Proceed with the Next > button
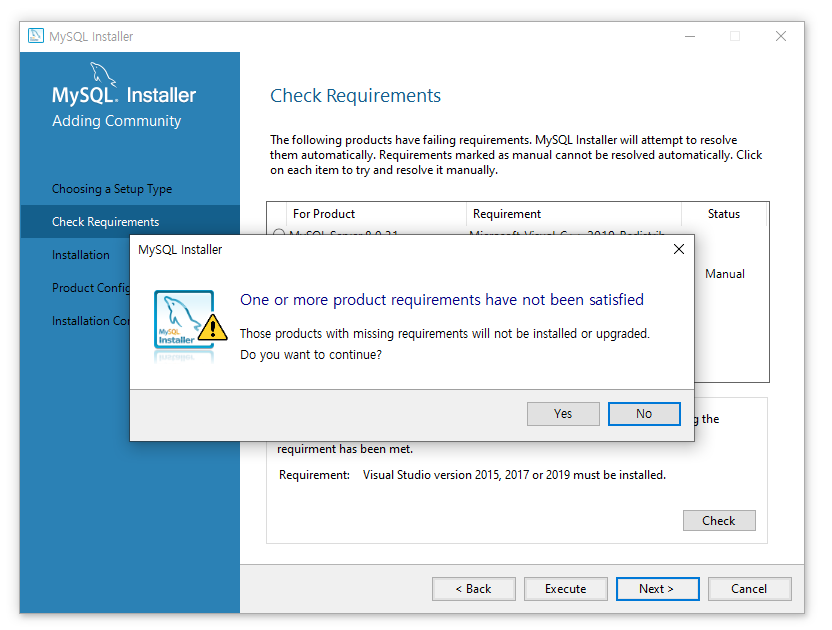This screenshot has height=630, width=832. pyautogui.click(x=657, y=589)
